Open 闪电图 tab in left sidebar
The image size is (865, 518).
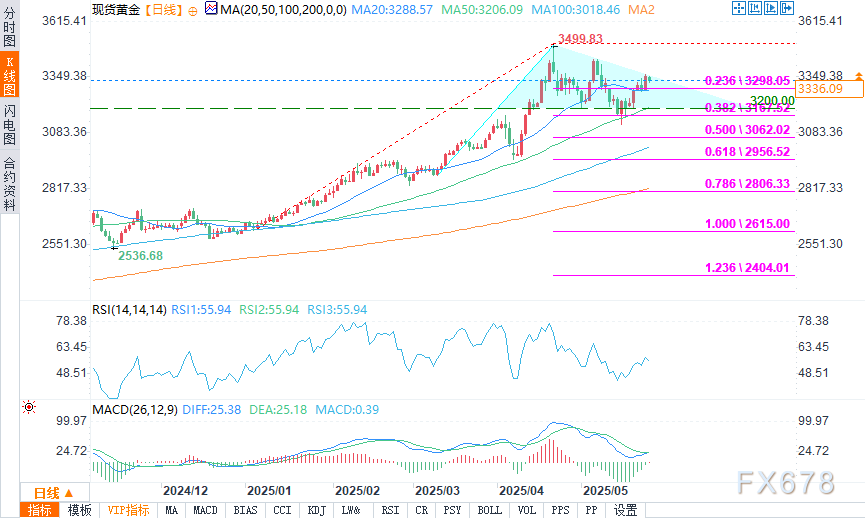point(9,125)
